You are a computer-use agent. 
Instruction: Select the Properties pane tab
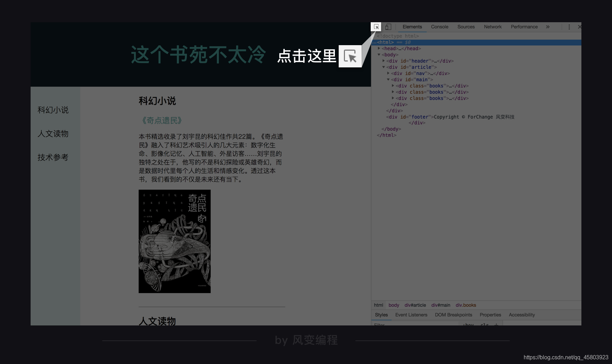click(490, 315)
